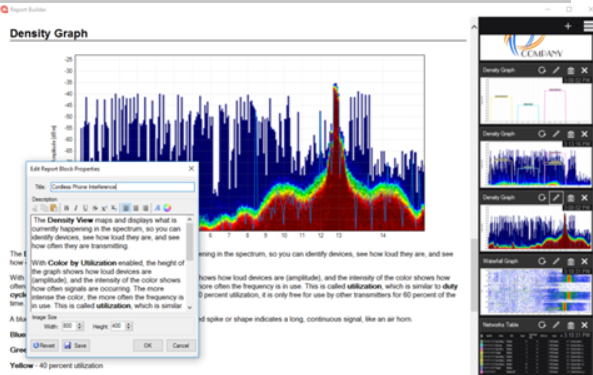Toggle strikethrough formatting in description toolbar
593x375 pixels.
95,208
